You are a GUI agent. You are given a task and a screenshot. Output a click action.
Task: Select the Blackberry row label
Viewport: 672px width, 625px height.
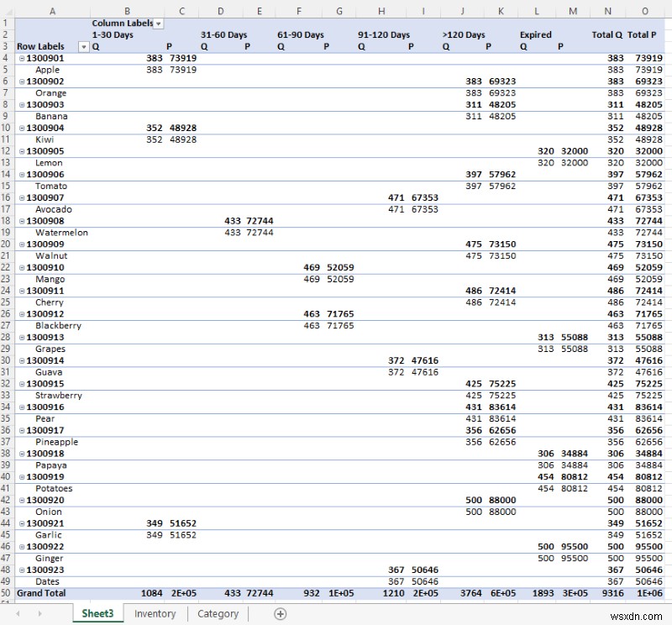pos(52,326)
